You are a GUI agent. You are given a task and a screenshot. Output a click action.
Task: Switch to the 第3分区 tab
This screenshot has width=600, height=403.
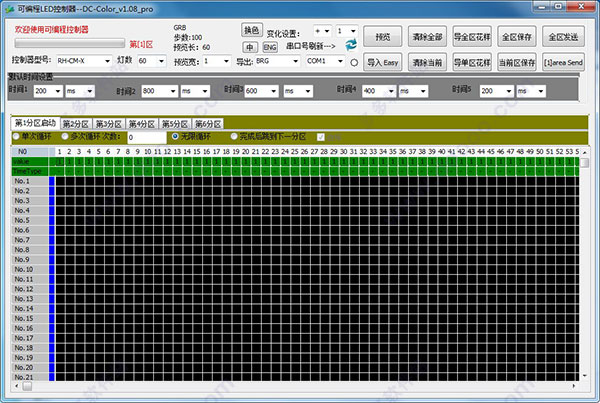[109, 124]
